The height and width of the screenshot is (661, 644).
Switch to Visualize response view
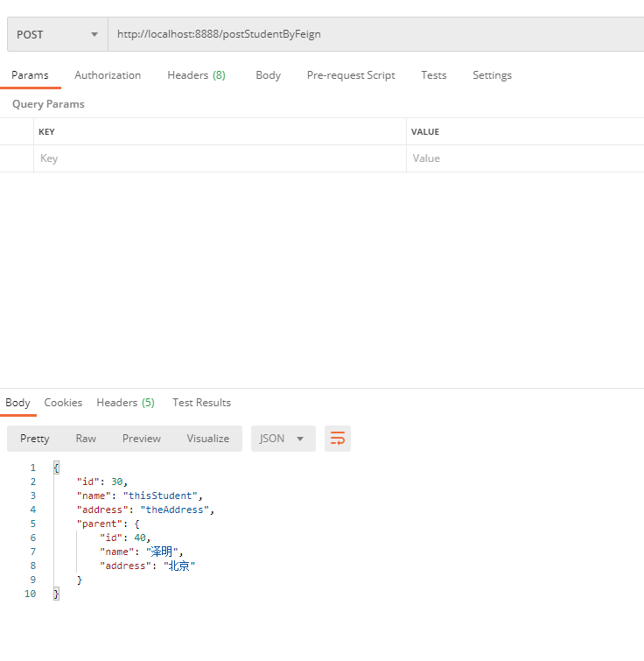208,439
